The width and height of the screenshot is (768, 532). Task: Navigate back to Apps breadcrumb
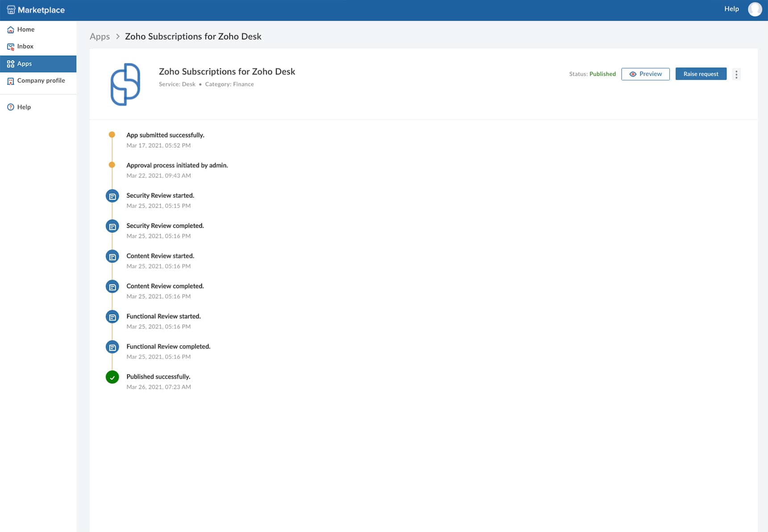pos(100,37)
